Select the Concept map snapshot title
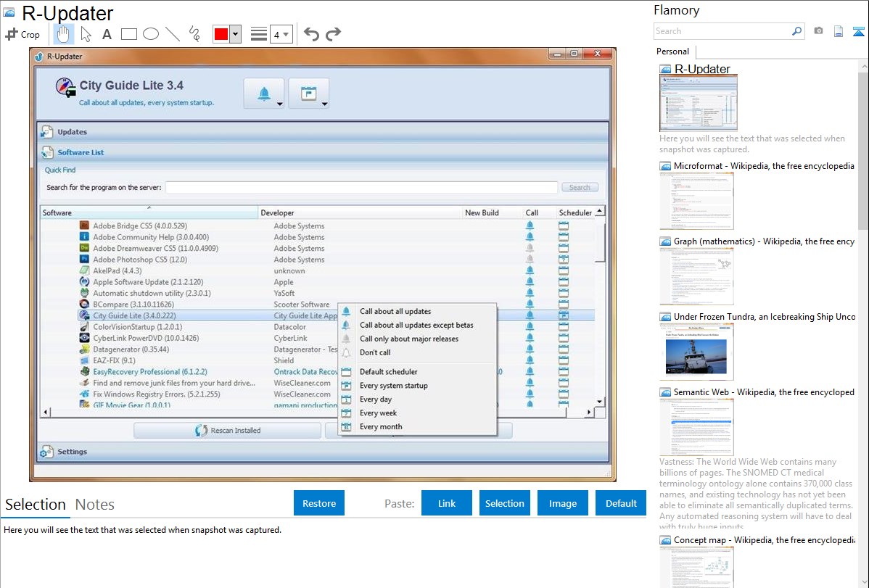869x588 pixels. (764, 539)
